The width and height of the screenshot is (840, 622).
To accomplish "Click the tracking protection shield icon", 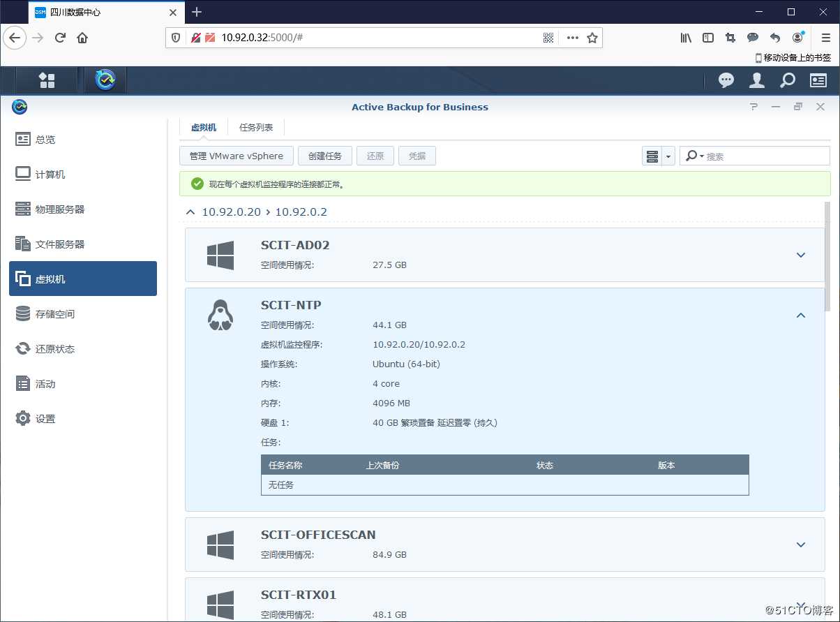I will pos(177,38).
